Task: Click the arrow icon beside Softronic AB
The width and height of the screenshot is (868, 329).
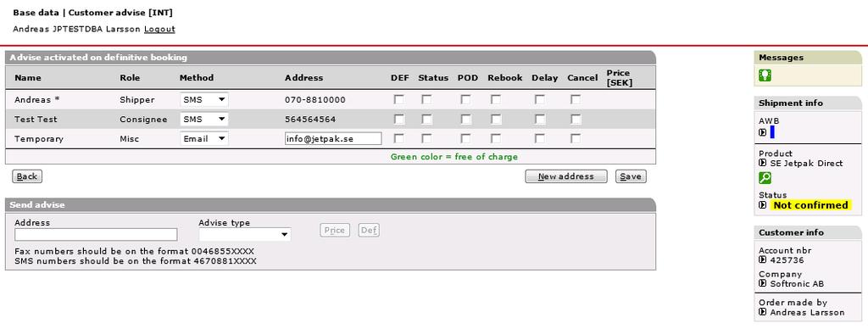Action: pyautogui.click(x=762, y=283)
